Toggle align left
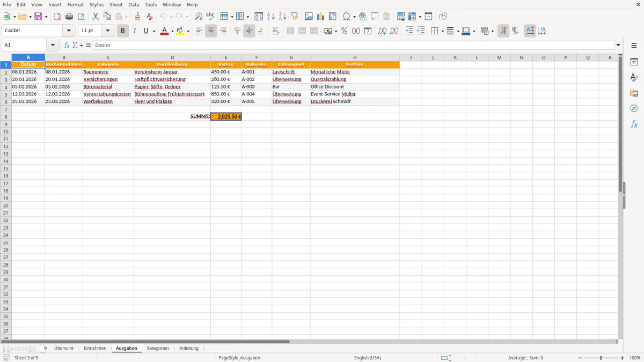The width and height of the screenshot is (644, 362). (199, 31)
